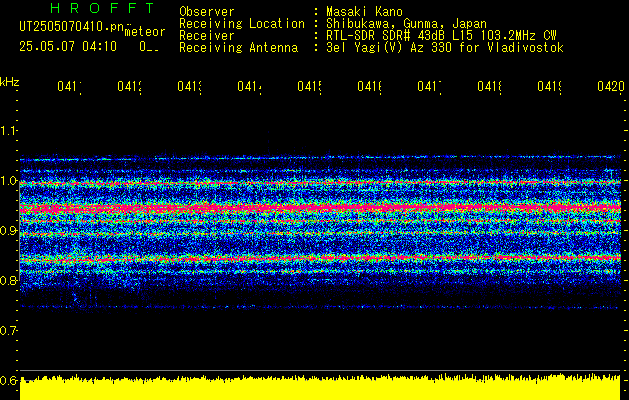
Task: Click the first time marker 041 after kHz
Action: click(69, 87)
